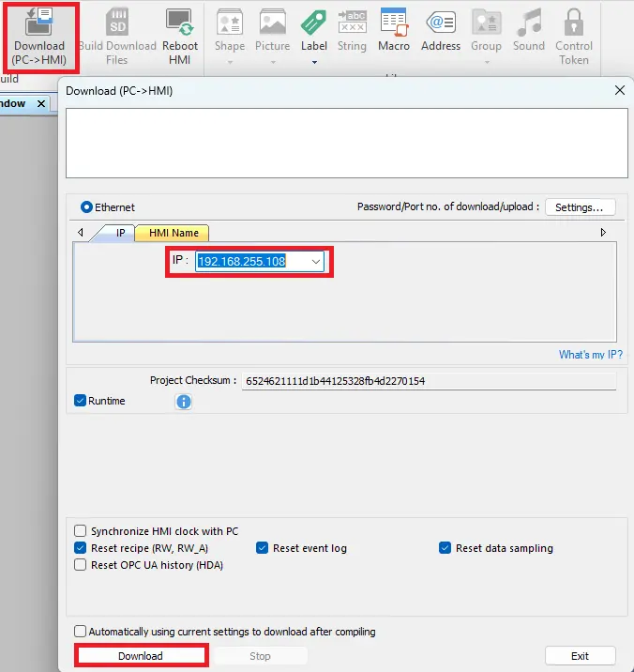Open the What's my IP? link
This screenshot has width=634, height=672.
[590, 355]
